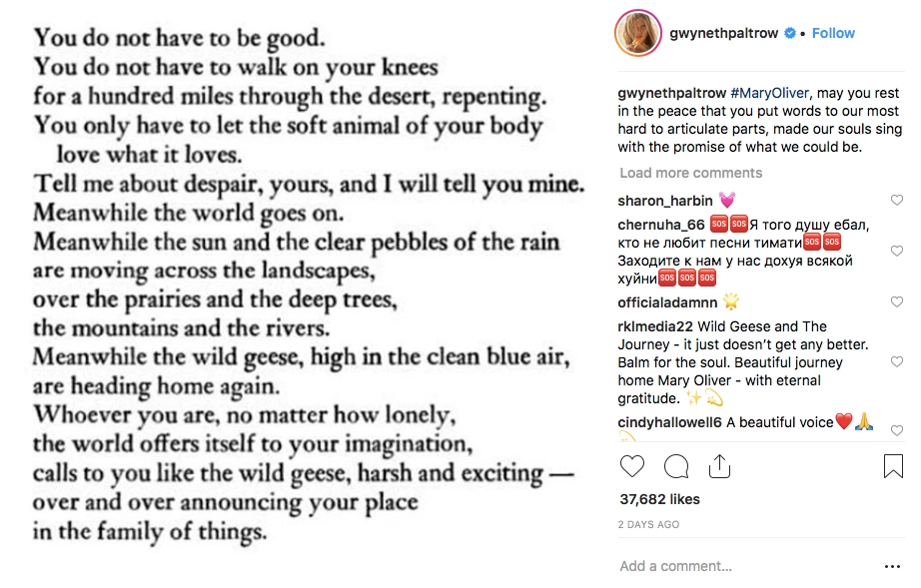This screenshot has height=588, width=921.
Task: Open the 2 DAYS AGO timestamp link
Action: click(x=648, y=524)
